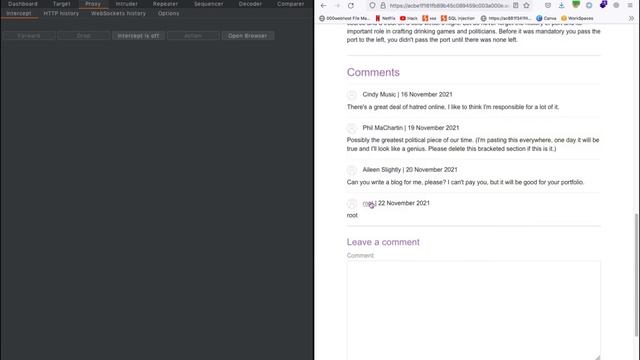Screen dimensions: 640x360
Task: Click the Comments heading text
Action: tap(373, 72)
